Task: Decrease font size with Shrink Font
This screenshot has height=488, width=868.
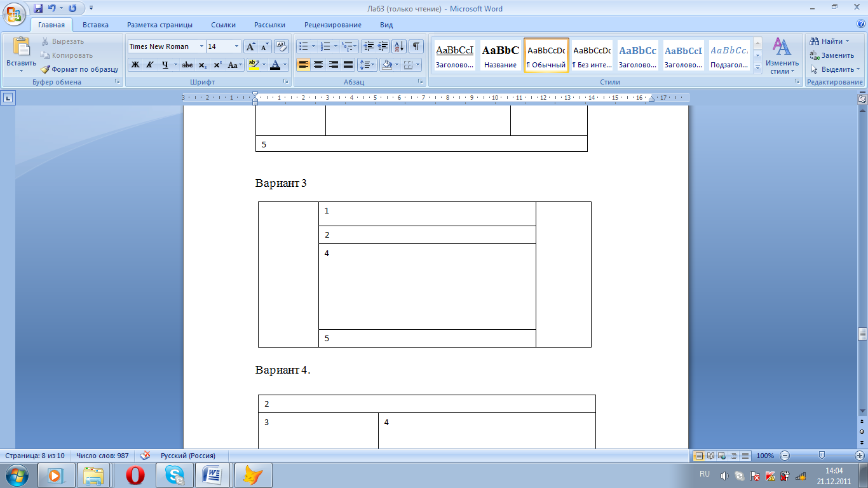Action: (265, 46)
